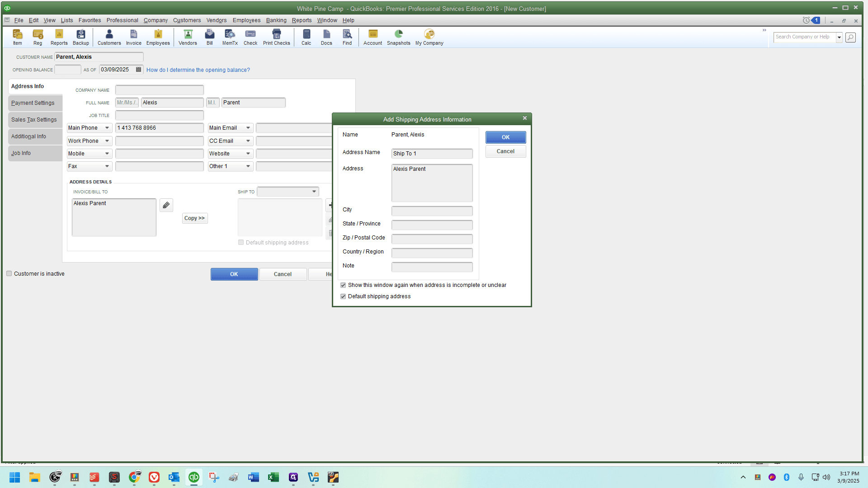The image size is (868, 488).
Task: Click the search magnifier icon
Action: [x=850, y=37]
